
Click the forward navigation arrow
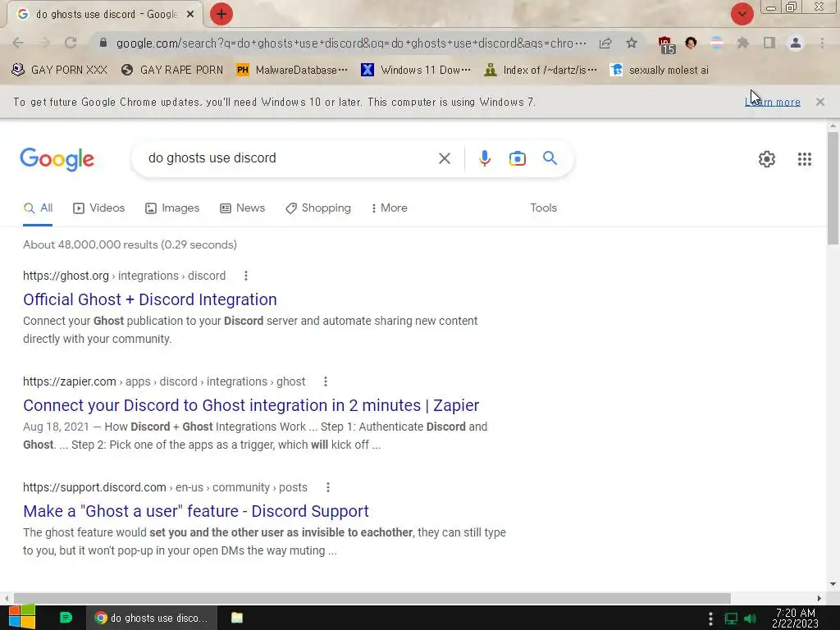(44, 43)
